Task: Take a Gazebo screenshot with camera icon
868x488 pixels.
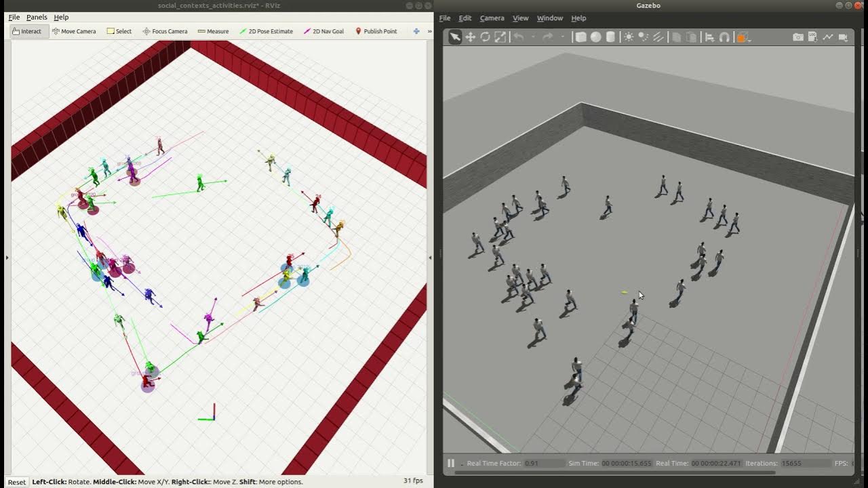Action: pyautogui.click(x=798, y=37)
